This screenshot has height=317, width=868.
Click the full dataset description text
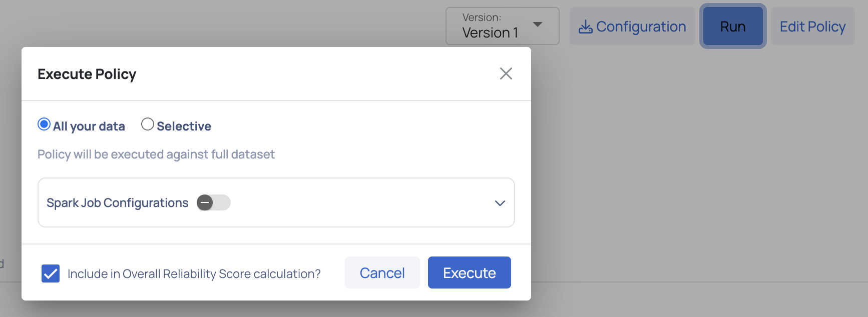coord(156,154)
